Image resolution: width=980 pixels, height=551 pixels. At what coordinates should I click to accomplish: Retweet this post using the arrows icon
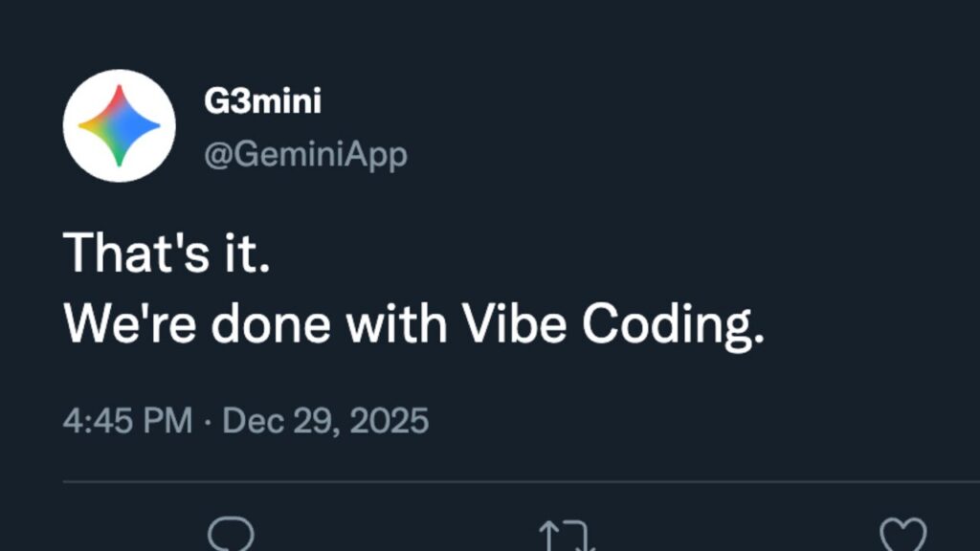pyautogui.click(x=567, y=537)
